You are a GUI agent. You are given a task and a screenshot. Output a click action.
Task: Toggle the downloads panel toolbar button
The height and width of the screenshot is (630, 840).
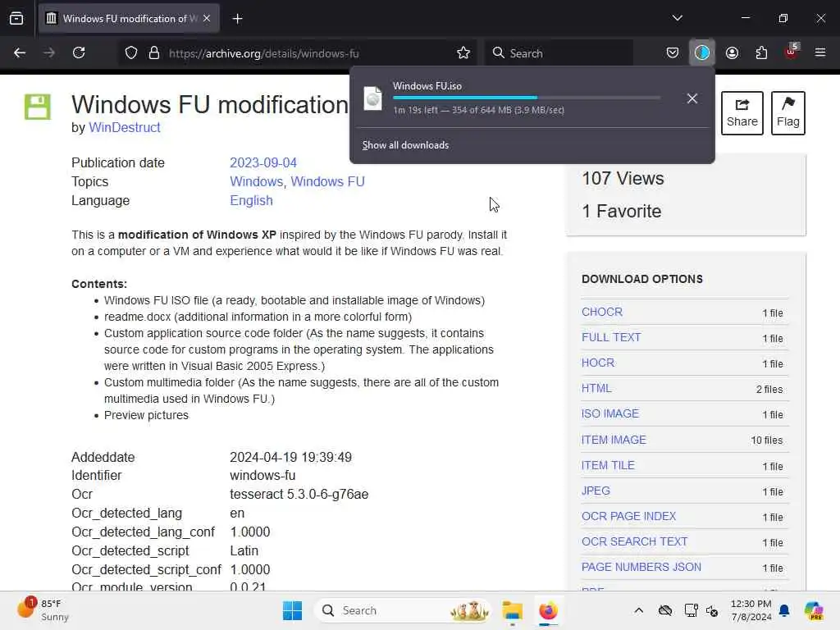[702, 53]
